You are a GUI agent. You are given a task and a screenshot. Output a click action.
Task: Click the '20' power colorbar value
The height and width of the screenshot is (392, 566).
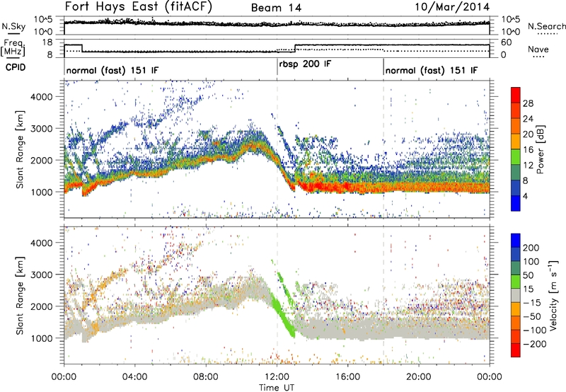click(x=528, y=134)
